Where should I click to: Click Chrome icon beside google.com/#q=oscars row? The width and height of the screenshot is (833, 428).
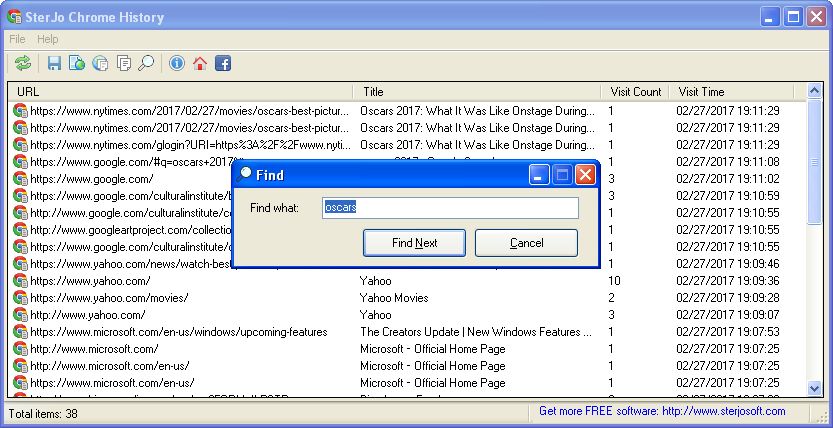(x=20, y=161)
